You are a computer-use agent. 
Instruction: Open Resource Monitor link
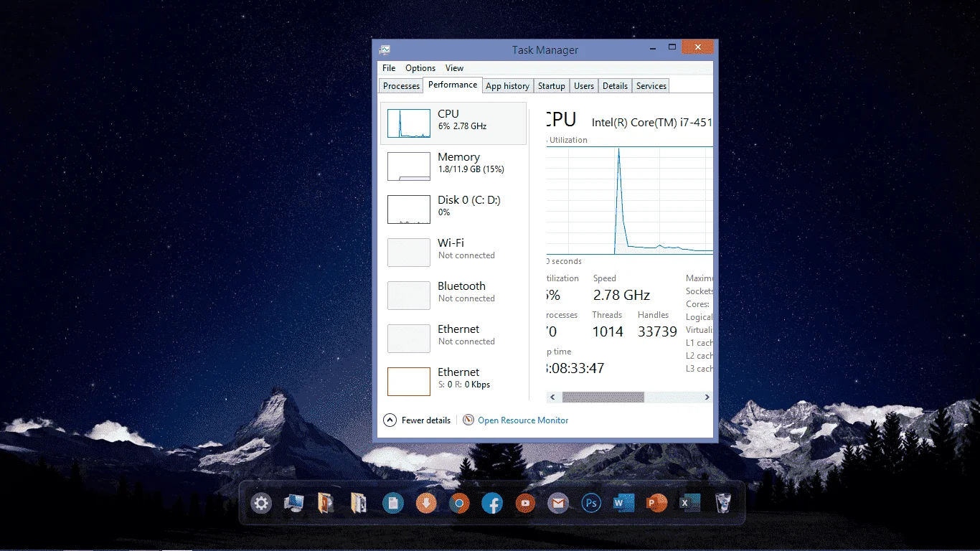tap(523, 420)
